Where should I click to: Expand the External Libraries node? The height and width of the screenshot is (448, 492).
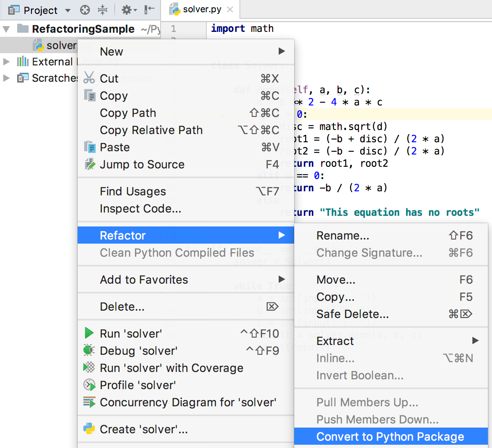point(7,62)
